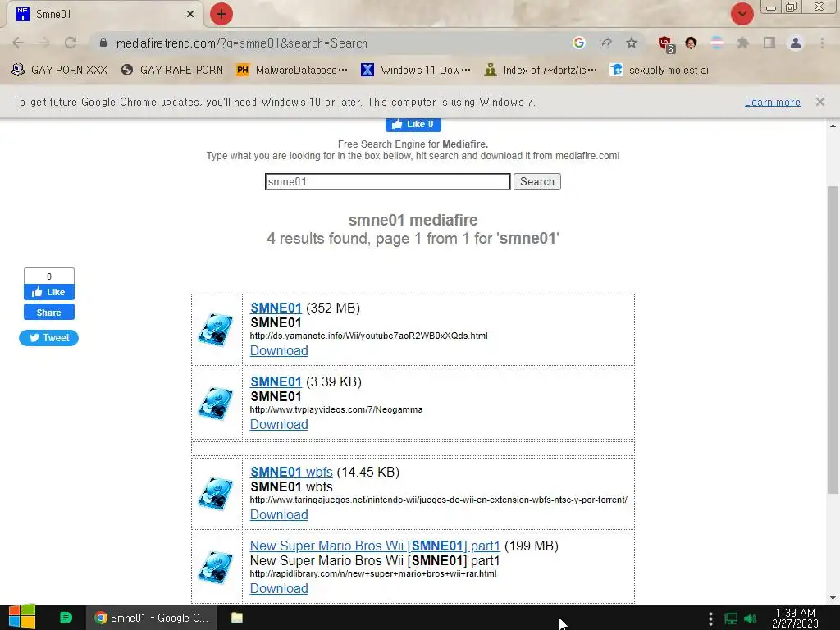Open the red tab search dropdown arrow
This screenshot has width=840, height=630.
[x=742, y=14]
